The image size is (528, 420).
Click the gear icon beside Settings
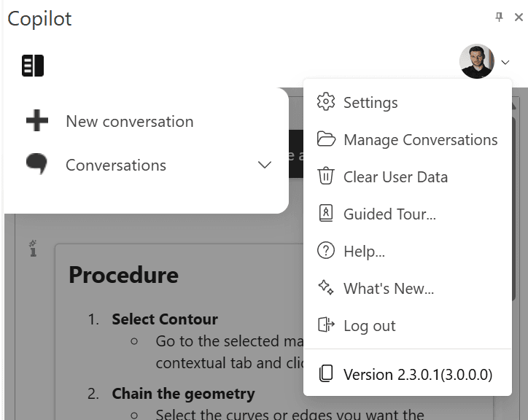326,101
